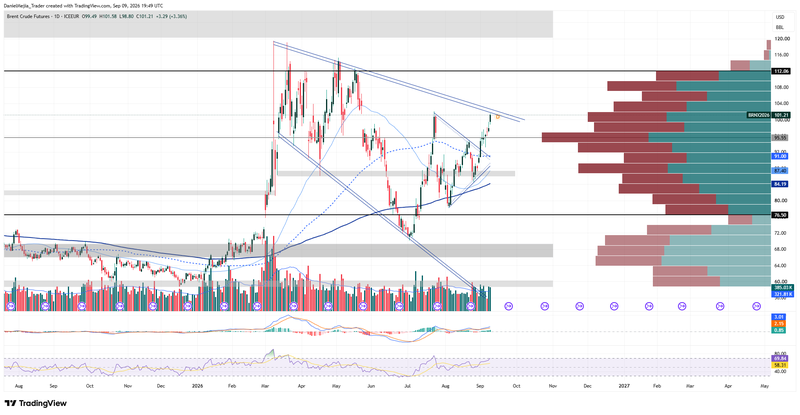Click the 72.00 price scale value
This screenshot has height=415, width=800.
[x=781, y=233]
